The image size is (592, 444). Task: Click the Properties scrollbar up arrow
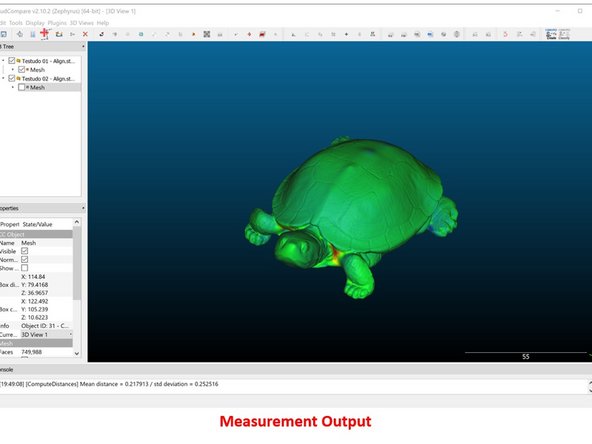pos(77,222)
